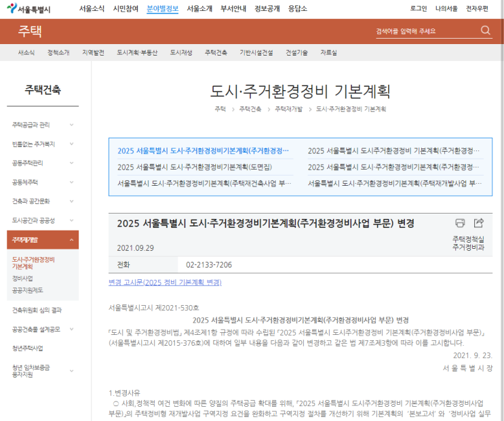The height and width of the screenshot is (421, 504).
Task: Expand 건축과 공간문화 chevron
Action: [x=72, y=201]
